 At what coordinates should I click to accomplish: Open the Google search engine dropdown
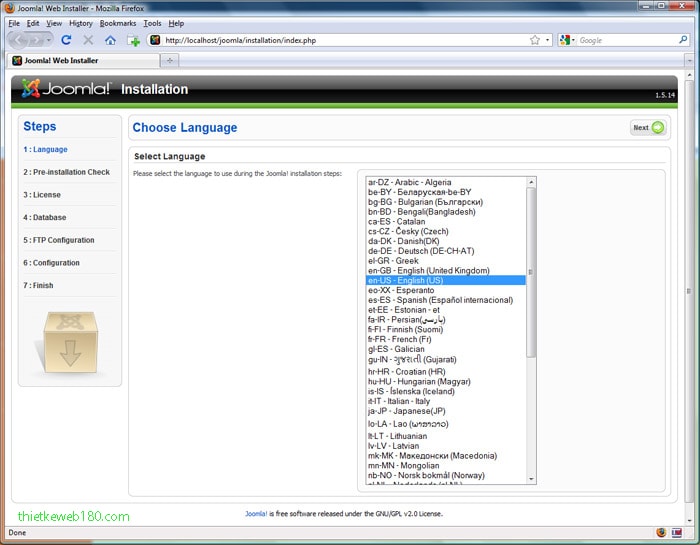pos(567,40)
